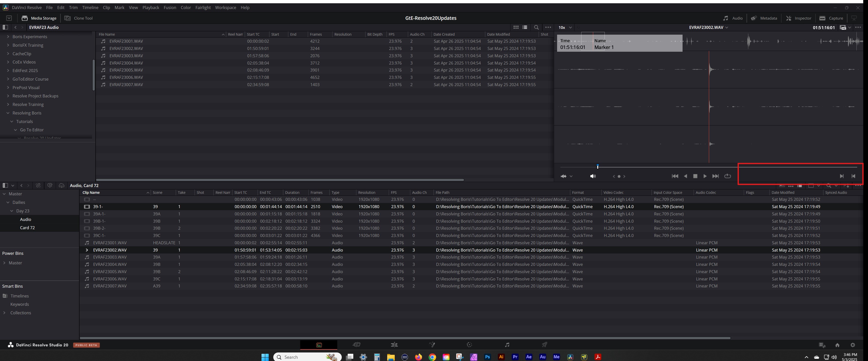This screenshot has width=868, height=361.
Task: Toggle media pool bin list sidebar
Action: point(5,185)
